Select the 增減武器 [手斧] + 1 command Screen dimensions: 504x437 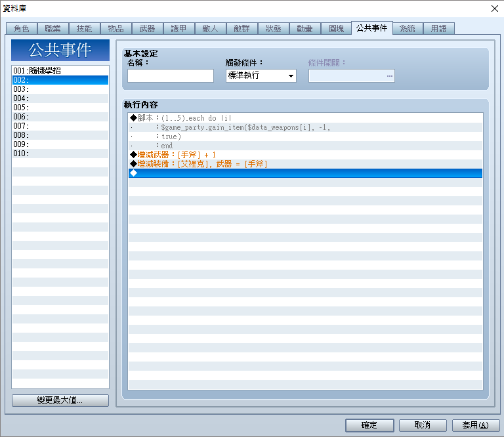305,155
